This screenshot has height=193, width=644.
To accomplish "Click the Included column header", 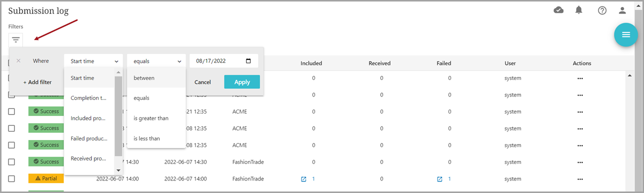I will (311, 63).
